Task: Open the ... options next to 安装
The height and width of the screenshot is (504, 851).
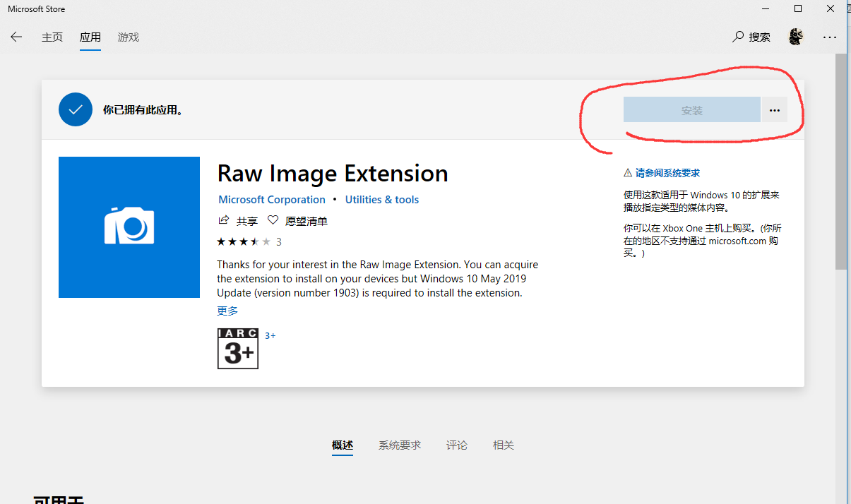Action: pyautogui.click(x=774, y=109)
